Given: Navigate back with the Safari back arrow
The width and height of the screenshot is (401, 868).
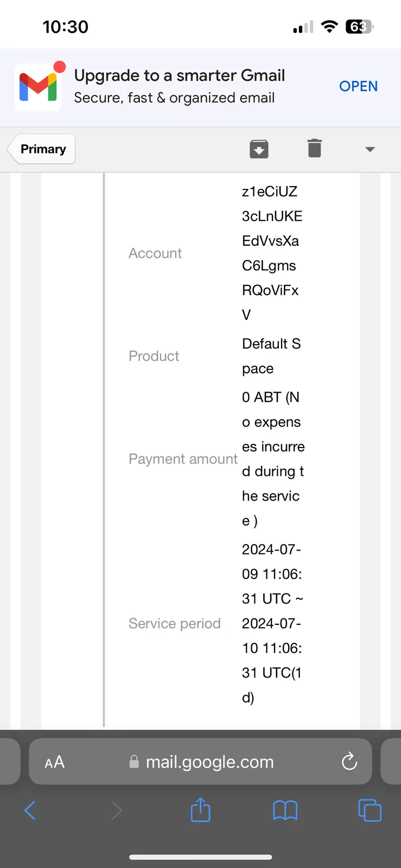Looking at the screenshot, I should click(x=30, y=810).
